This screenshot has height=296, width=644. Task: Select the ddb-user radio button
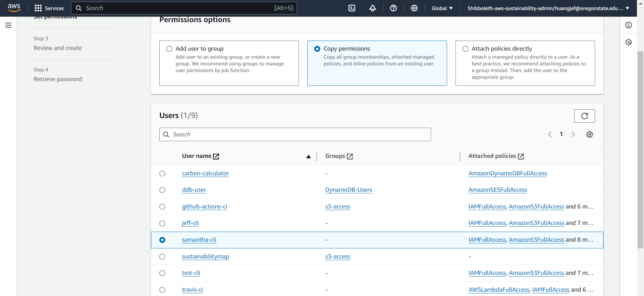(162, 190)
